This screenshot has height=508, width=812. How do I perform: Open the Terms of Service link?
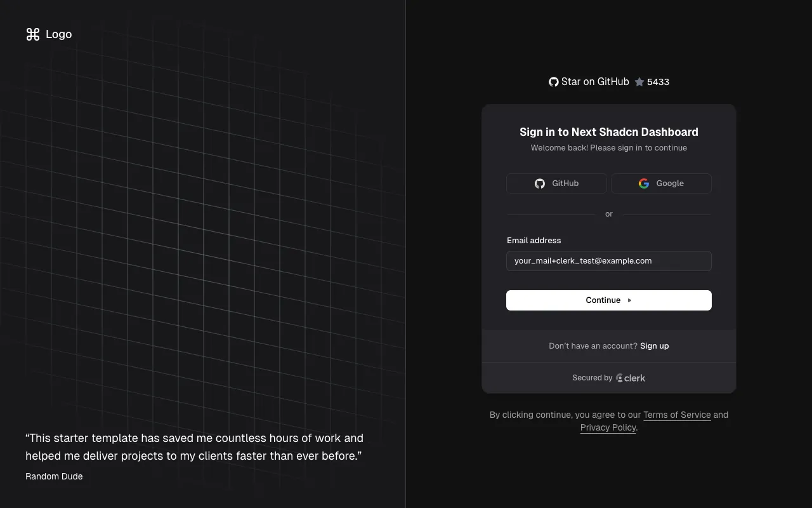pos(677,415)
